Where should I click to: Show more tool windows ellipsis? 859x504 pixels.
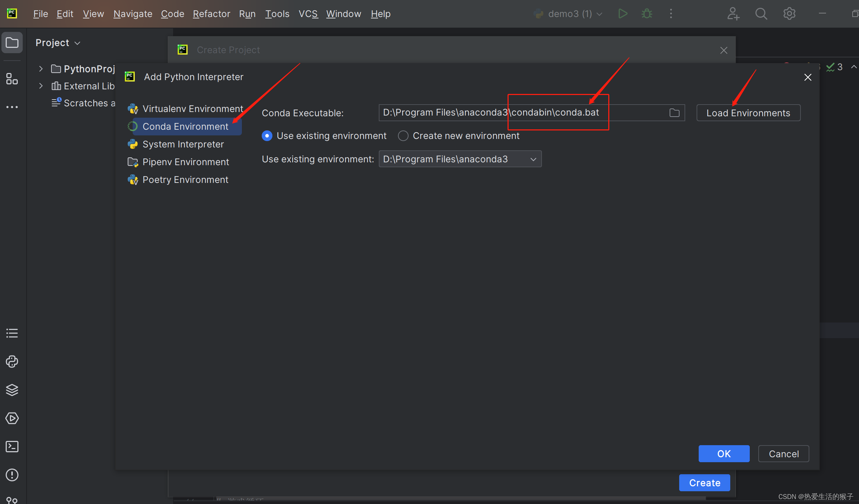(x=12, y=107)
